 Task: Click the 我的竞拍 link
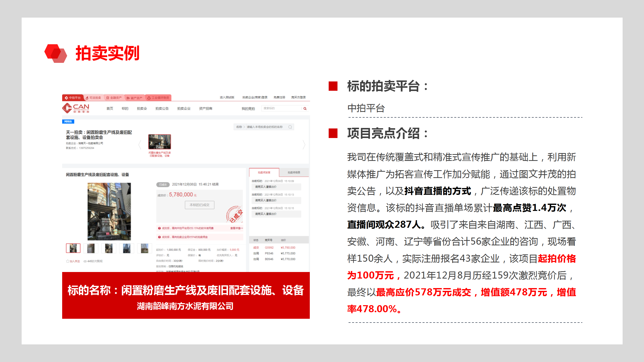click(x=248, y=109)
